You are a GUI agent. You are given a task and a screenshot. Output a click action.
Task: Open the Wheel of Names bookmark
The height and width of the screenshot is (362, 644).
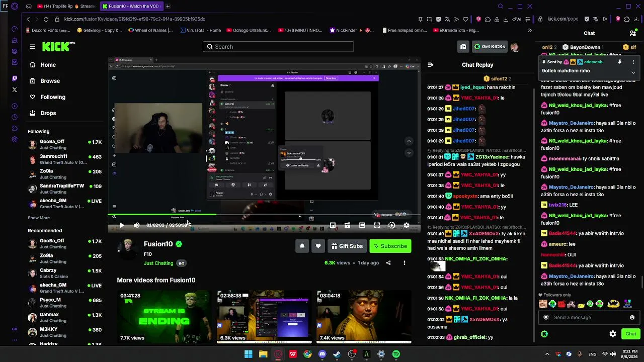pyautogui.click(x=150, y=30)
